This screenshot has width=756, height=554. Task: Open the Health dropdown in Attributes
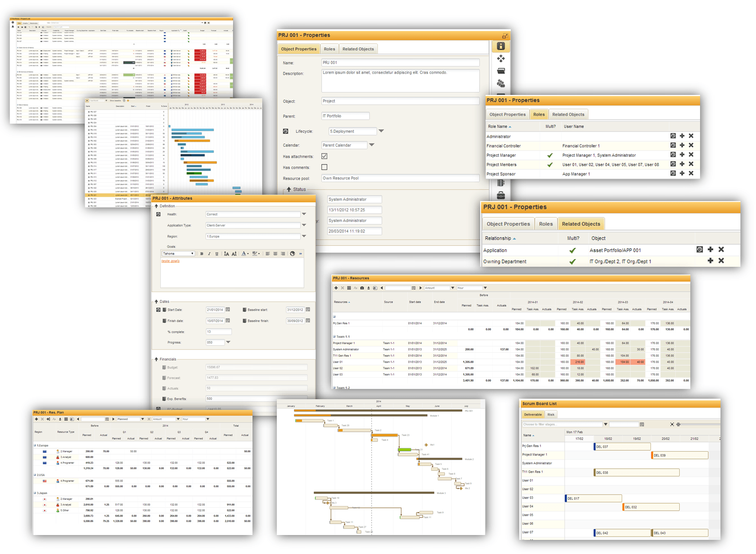click(304, 214)
